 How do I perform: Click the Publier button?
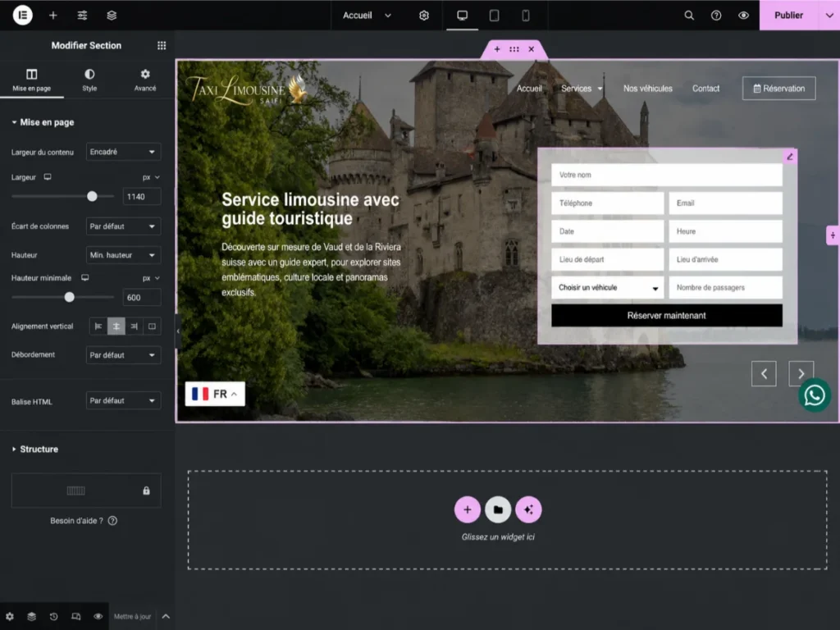click(788, 15)
